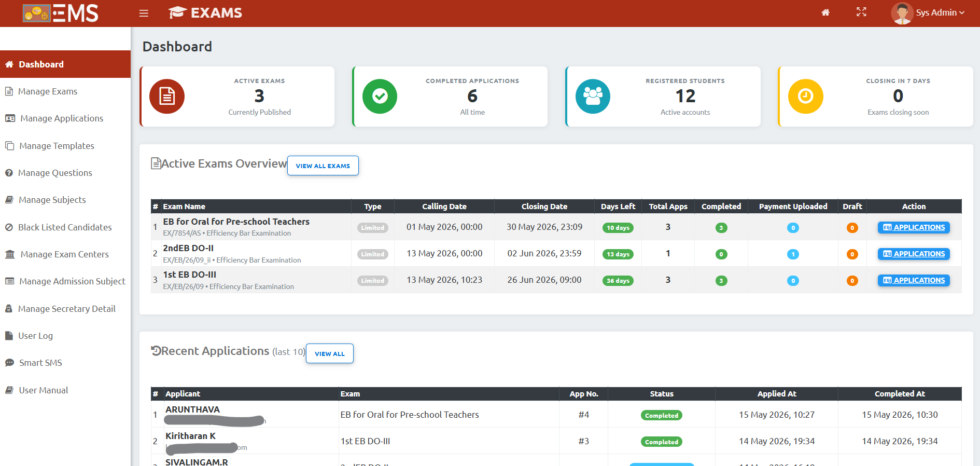Click payment uploaded badge for 2ndEB DO-II row
Image resolution: width=980 pixels, height=466 pixels.
coord(793,254)
